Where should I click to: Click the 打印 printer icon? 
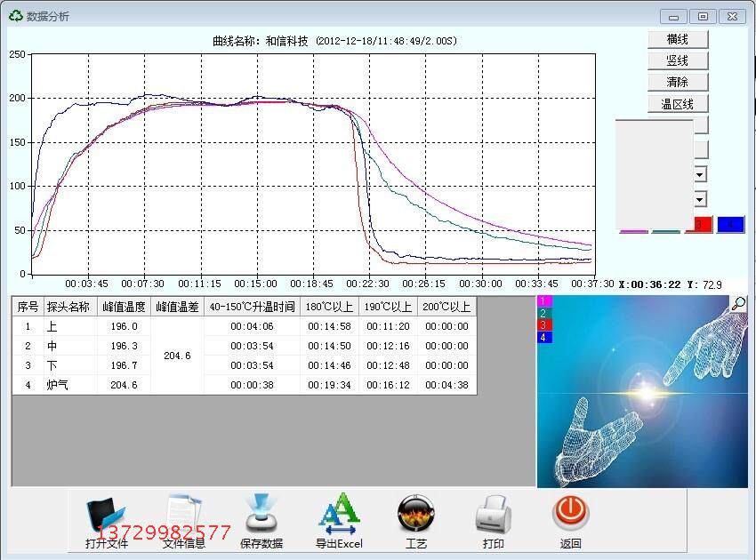(494, 515)
